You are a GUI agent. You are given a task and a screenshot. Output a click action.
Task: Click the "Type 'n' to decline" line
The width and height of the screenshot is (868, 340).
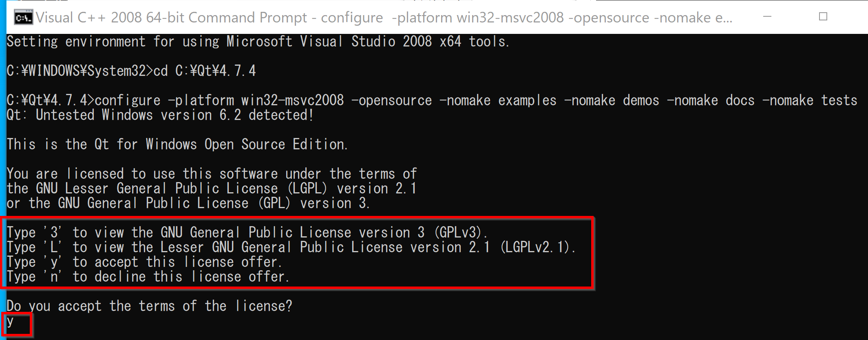(x=148, y=277)
